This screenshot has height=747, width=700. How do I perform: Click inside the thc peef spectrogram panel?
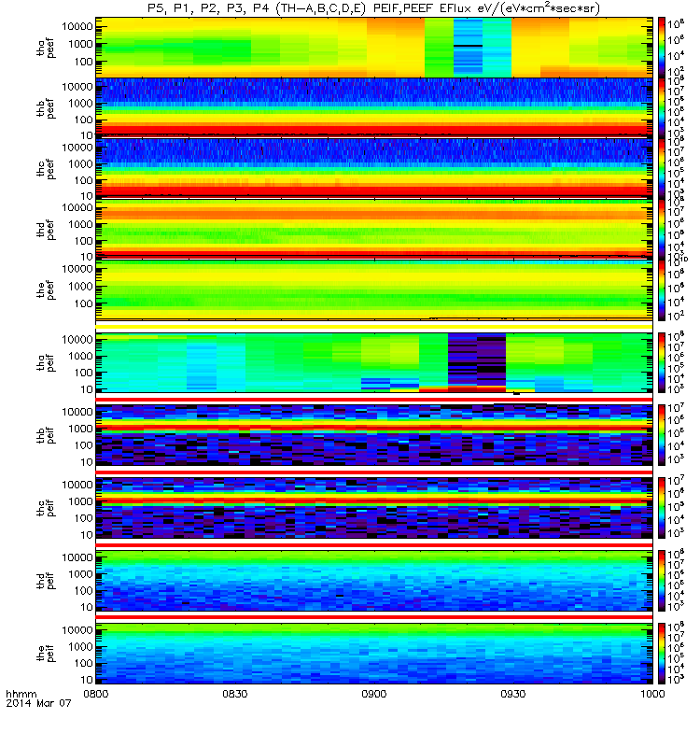[374, 168]
